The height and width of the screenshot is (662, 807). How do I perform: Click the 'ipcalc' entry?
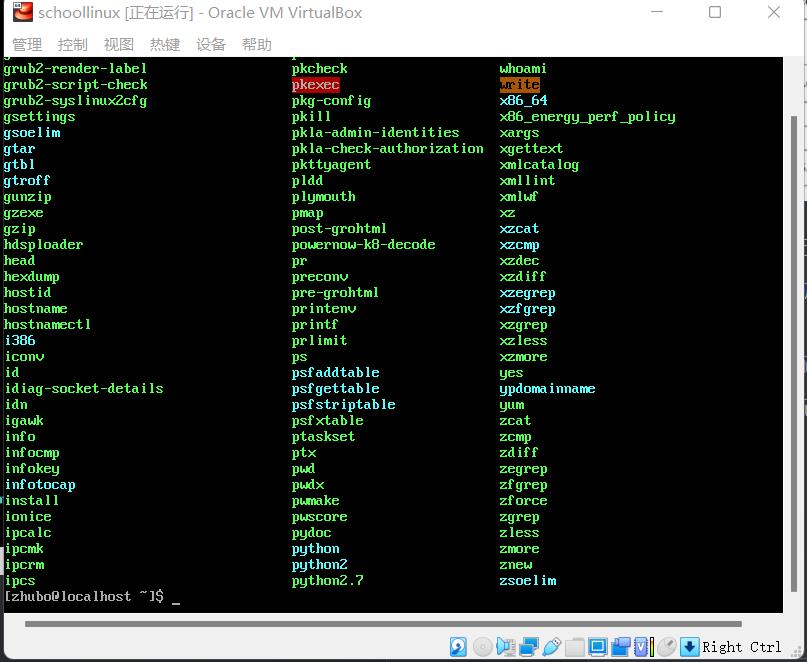[x=28, y=533]
